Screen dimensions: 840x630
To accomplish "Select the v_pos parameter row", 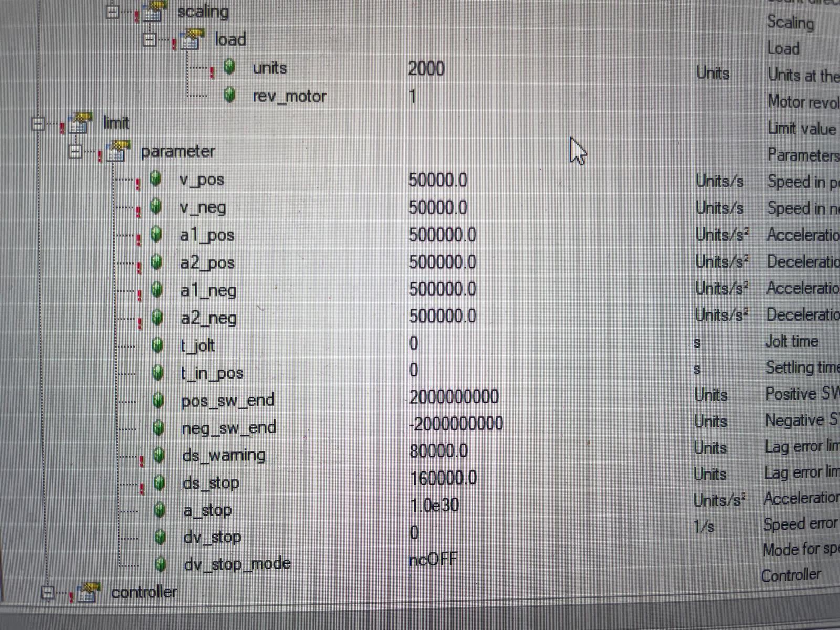I will pyautogui.click(x=420, y=180).
